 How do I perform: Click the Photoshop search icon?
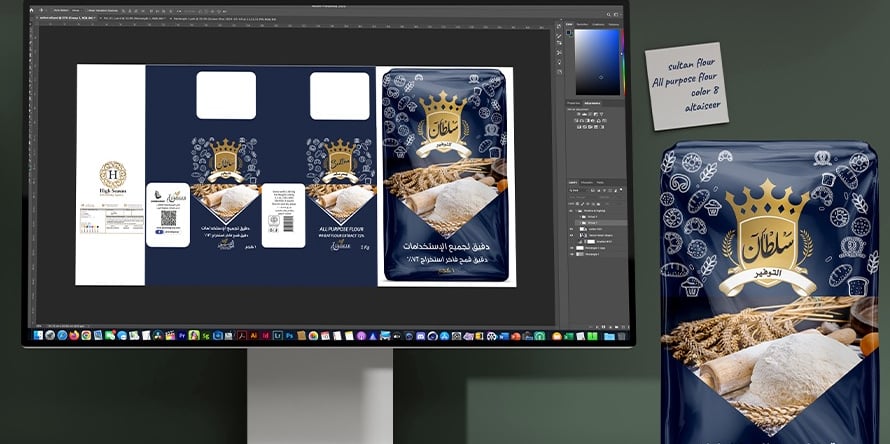(608, 14)
